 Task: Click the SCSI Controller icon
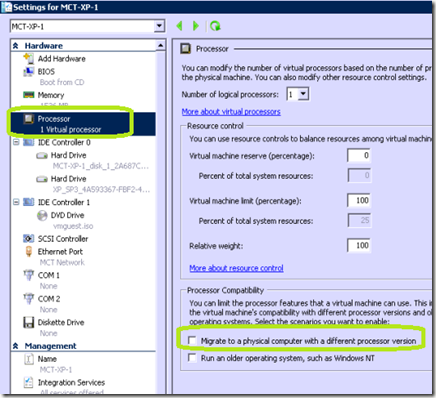(x=29, y=239)
